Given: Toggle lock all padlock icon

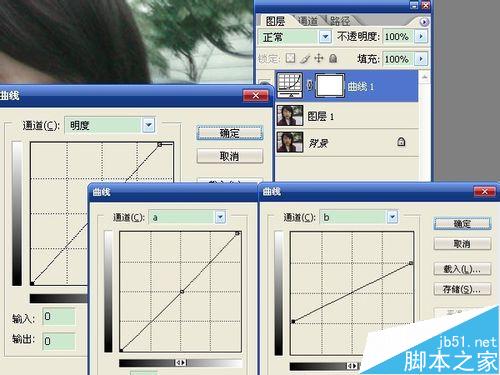Looking at the screenshot, I should [333, 58].
